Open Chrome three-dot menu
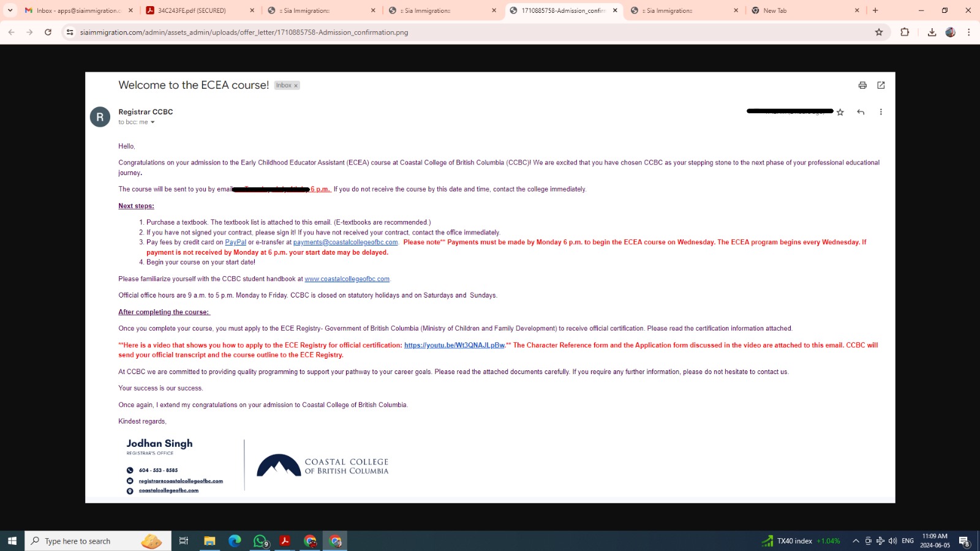This screenshot has height=551, width=980. pos(968,32)
